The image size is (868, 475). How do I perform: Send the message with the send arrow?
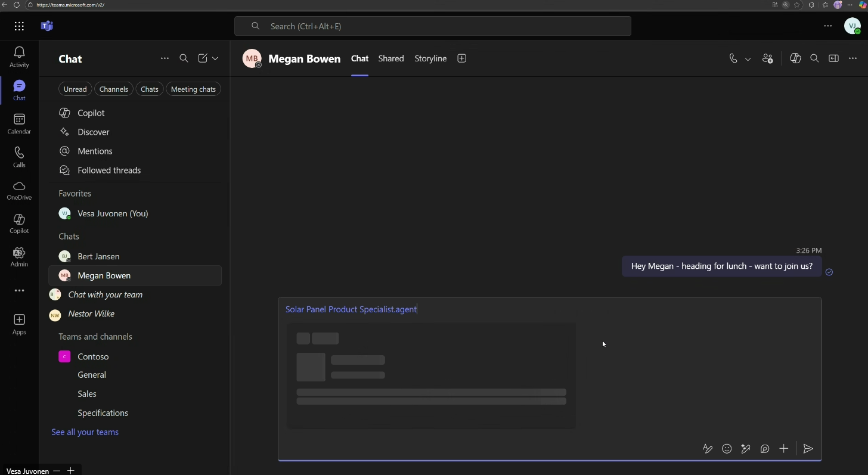point(808,449)
